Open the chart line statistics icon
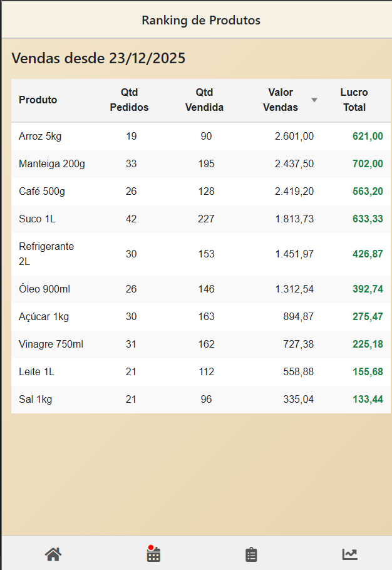 pyautogui.click(x=349, y=554)
